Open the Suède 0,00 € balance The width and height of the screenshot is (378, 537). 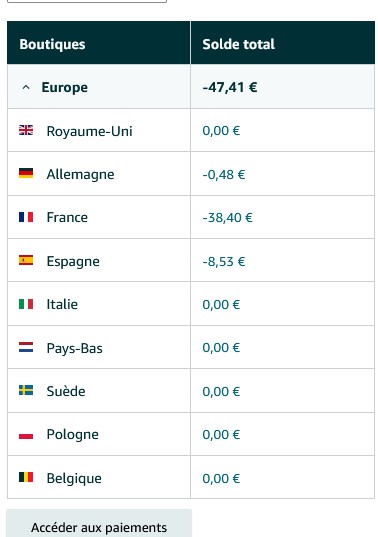click(x=221, y=391)
